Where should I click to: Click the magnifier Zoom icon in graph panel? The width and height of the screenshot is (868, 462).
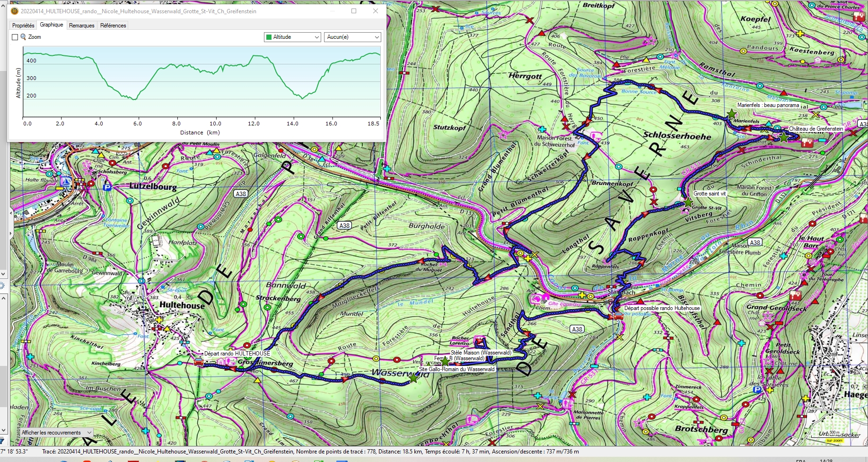(23, 37)
